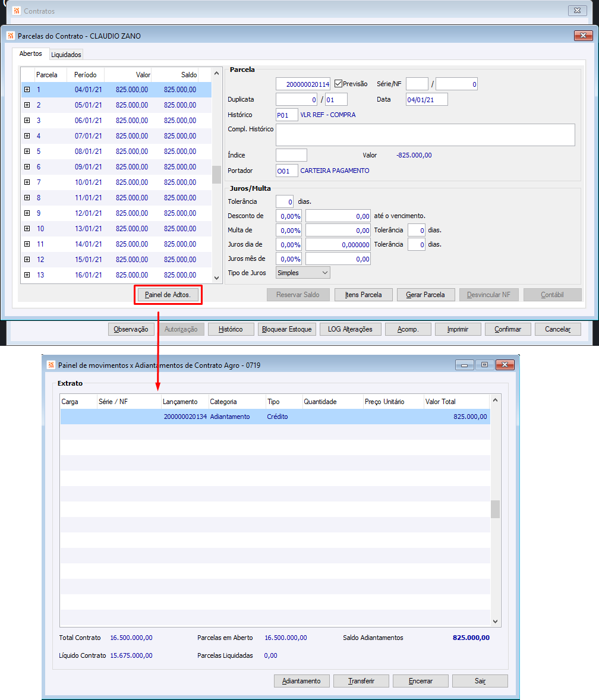
Task: Close the Parcelas do Contrato window
Action: (583, 35)
